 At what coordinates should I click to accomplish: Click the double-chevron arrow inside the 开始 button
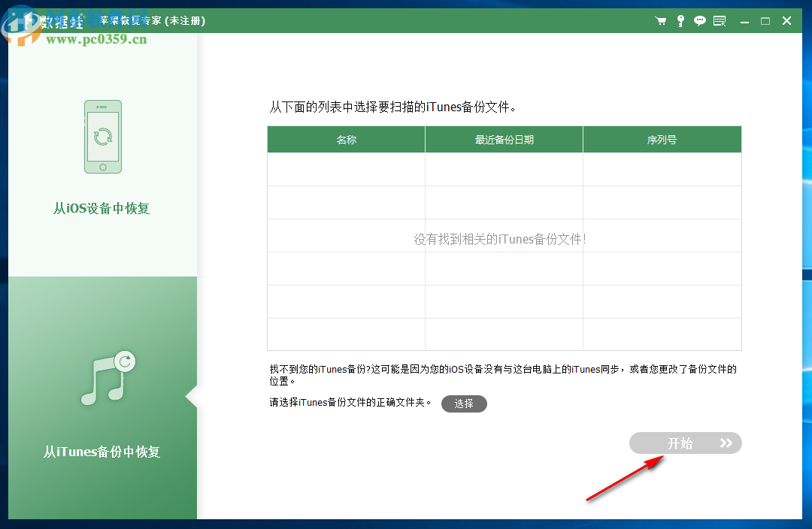tap(726, 443)
